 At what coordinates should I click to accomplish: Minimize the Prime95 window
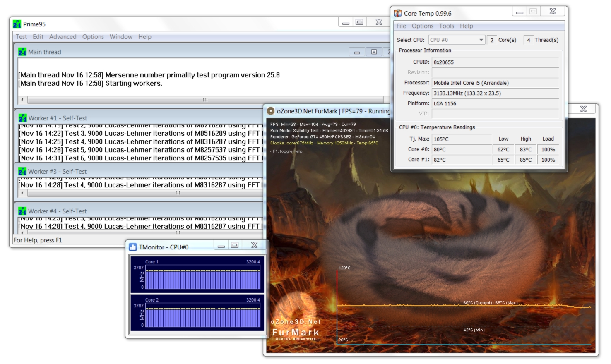click(x=346, y=22)
